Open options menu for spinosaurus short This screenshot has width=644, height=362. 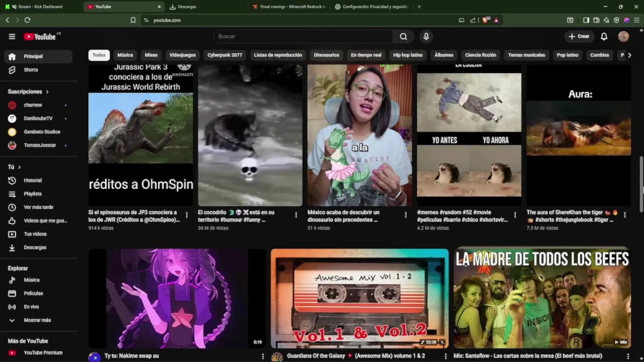coord(187,215)
